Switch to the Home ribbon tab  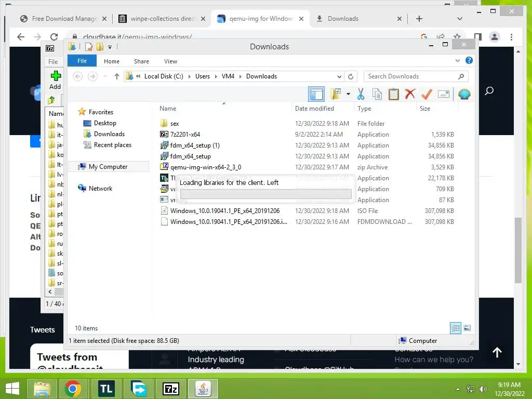point(112,61)
